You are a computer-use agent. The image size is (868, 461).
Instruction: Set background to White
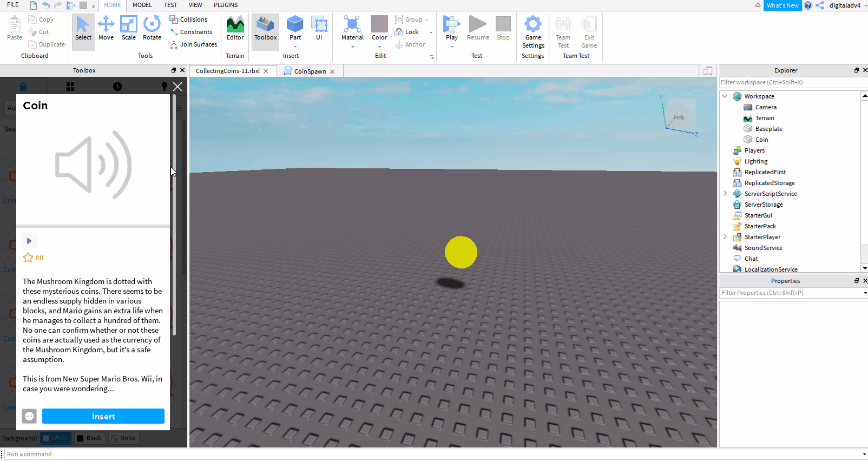[55, 438]
